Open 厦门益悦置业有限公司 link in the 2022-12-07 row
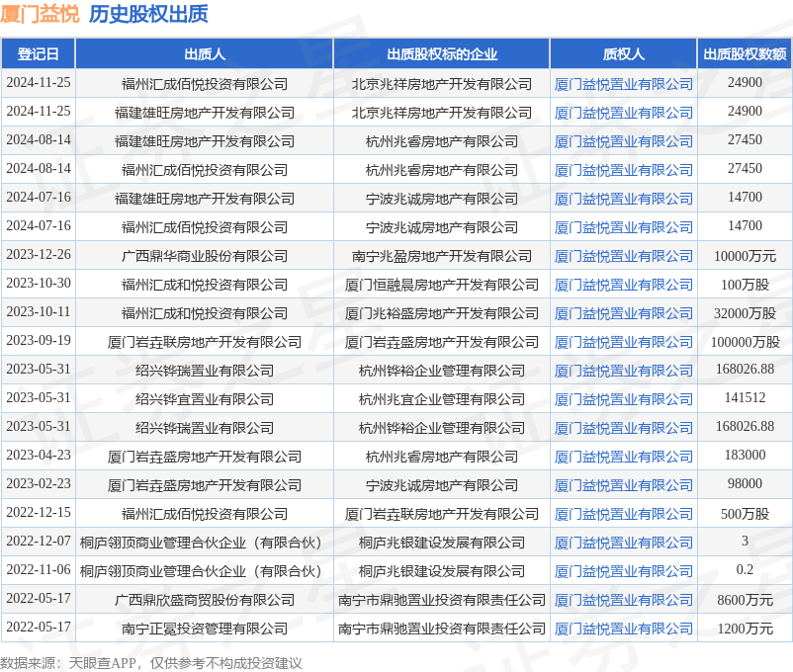The height and width of the screenshot is (672, 793). [x=624, y=544]
